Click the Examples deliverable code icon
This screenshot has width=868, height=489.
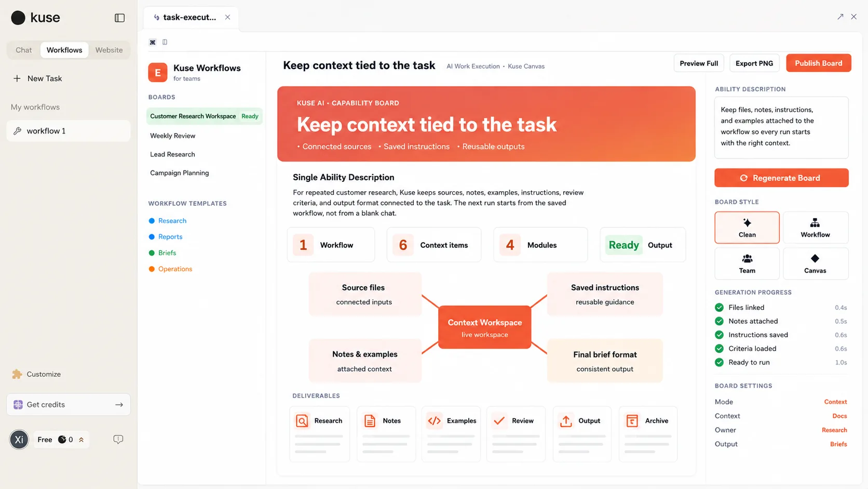tap(435, 421)
